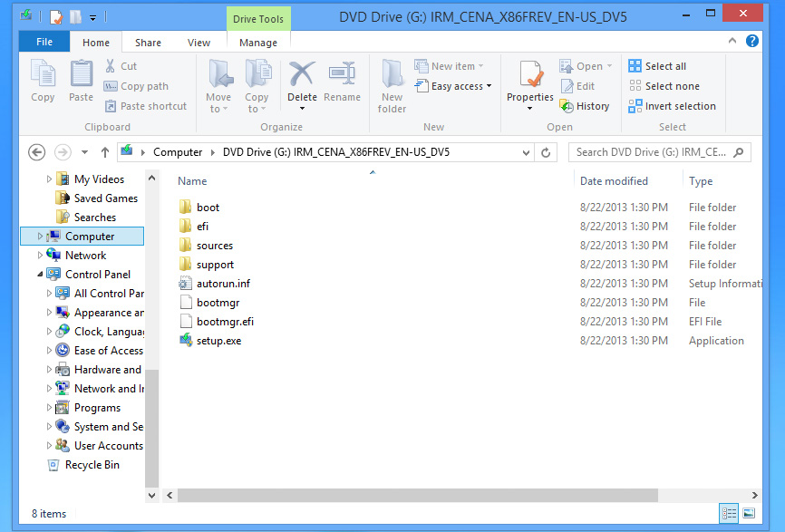Click the Properties checkmark icon
The height and width of the screenshot is (532, 785).
point(530,74)
